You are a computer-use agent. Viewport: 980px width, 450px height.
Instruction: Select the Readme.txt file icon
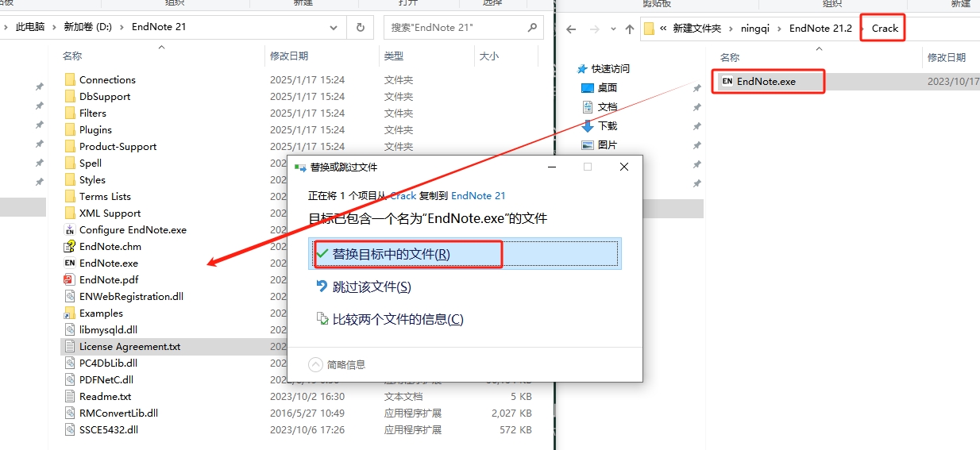click(69, 396)
